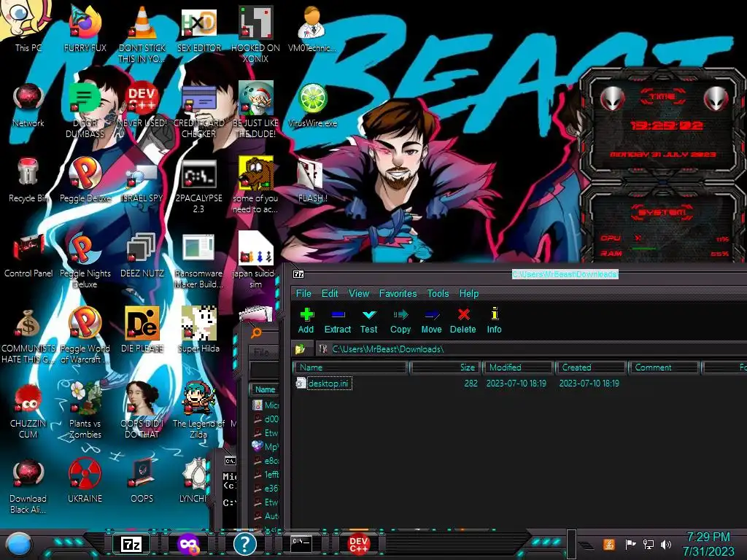Sort by the Size column header
The width and height of the screenshot is (747, 560).
[x=444, y=367]
